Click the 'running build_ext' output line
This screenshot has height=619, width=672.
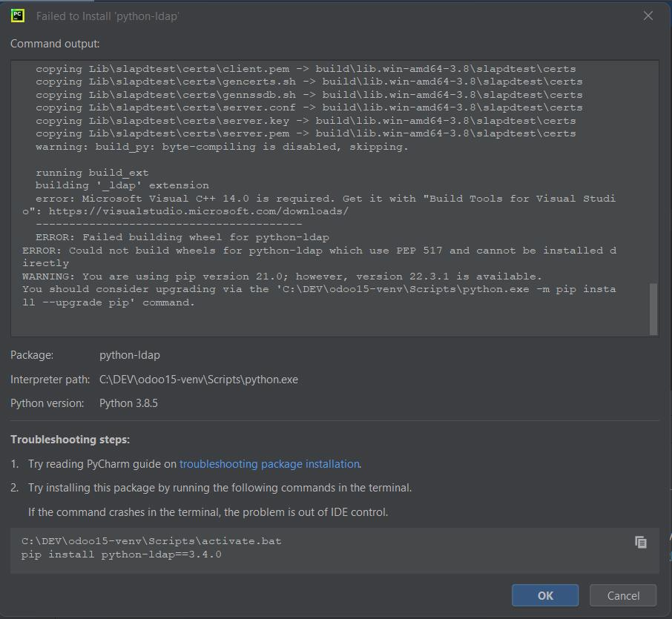click(x=92, y=173)
